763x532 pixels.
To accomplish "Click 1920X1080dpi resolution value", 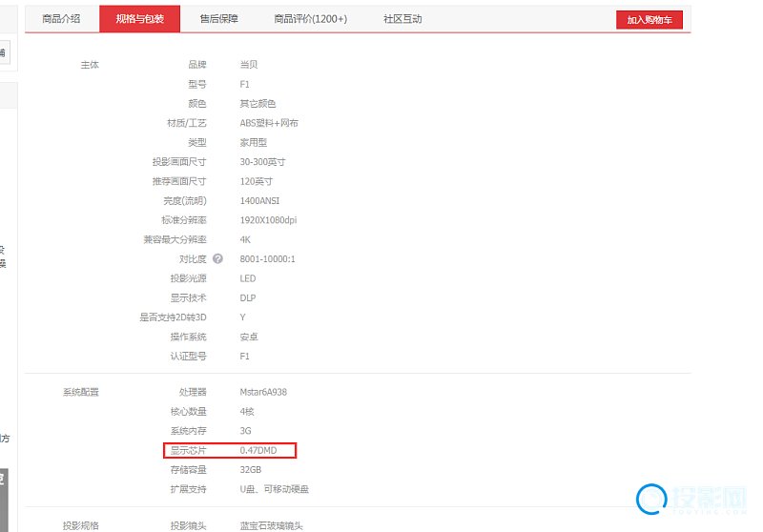I will click(268, 220).
